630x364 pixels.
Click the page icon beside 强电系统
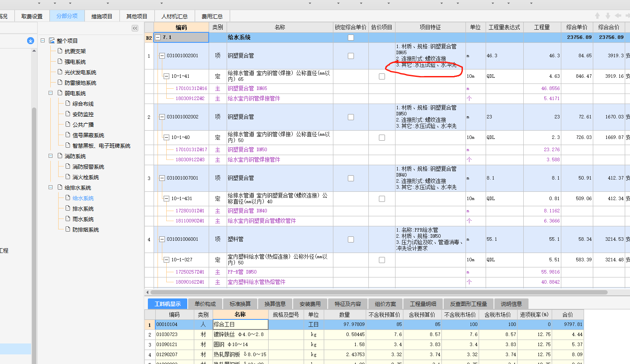(x=60, y=62)
